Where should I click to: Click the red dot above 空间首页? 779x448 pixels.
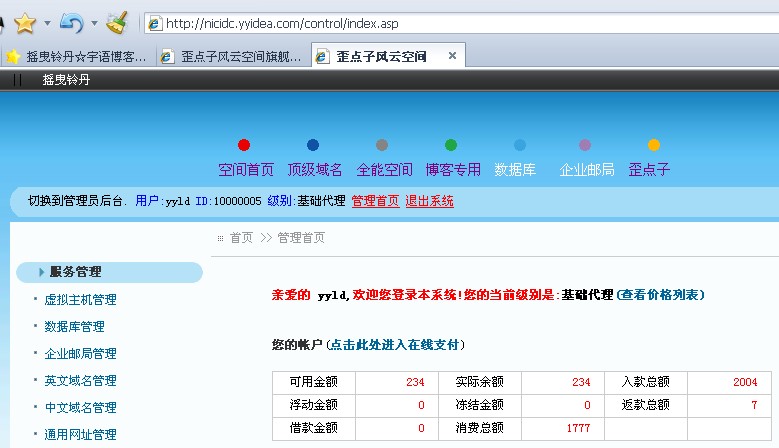pos(244,145)
